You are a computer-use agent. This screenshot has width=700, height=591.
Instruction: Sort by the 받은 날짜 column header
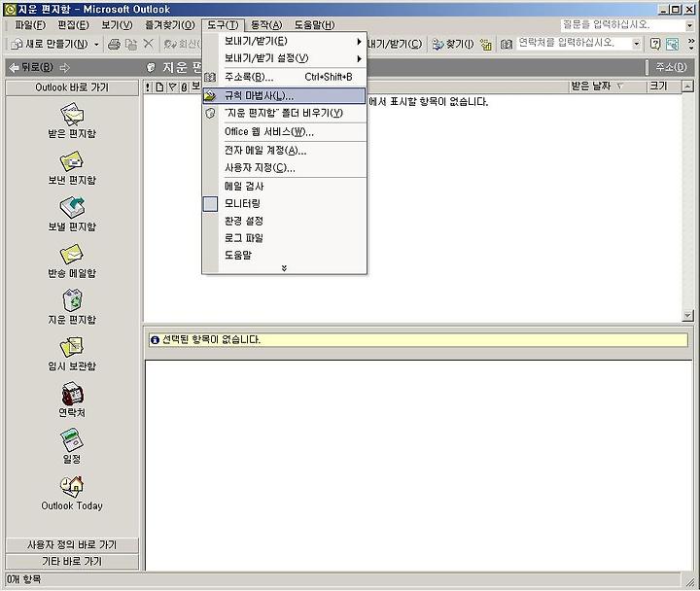pos(608,87)
